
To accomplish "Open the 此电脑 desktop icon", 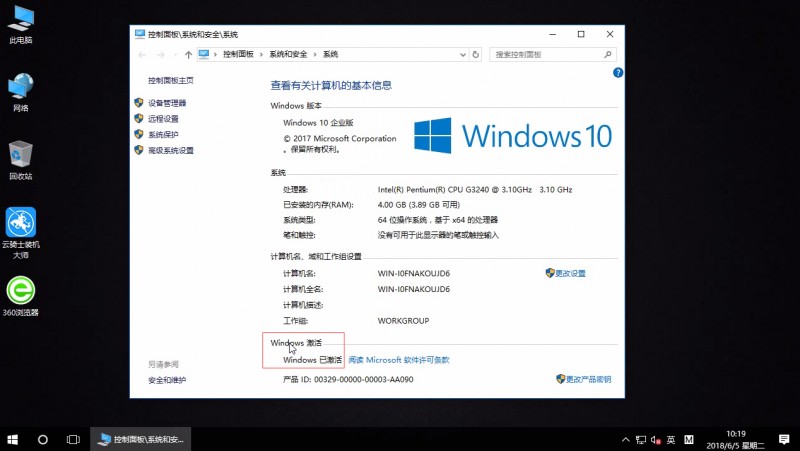I will 21,26.
